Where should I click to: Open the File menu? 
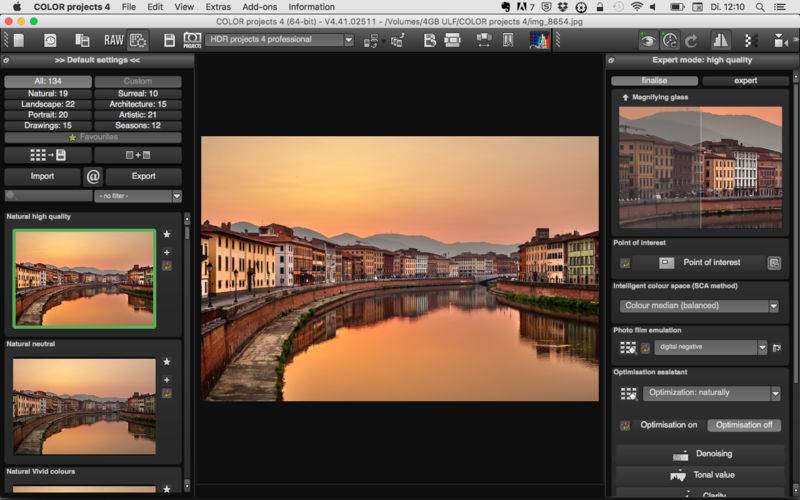[129, 7]
